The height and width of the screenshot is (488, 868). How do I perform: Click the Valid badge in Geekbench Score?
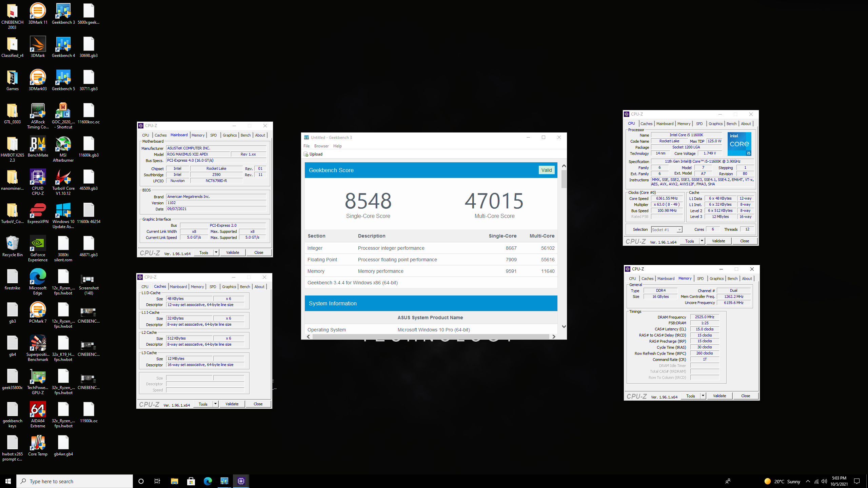pos(547,170)
